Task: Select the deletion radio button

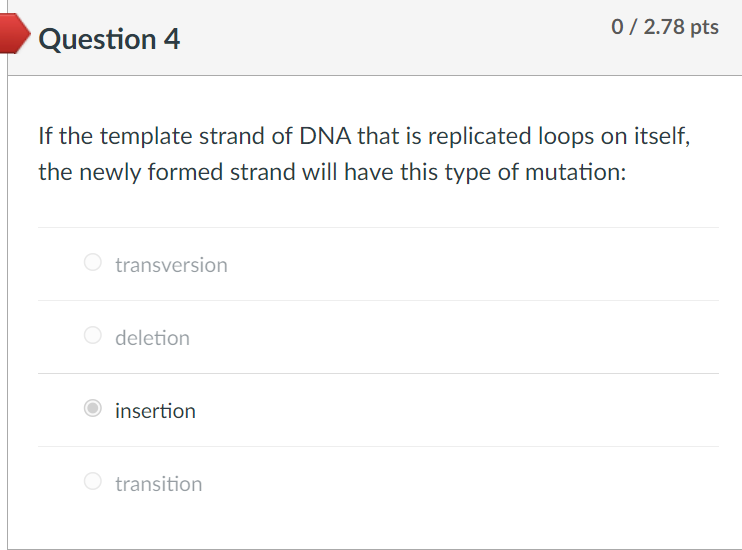Action: point(93,335)
